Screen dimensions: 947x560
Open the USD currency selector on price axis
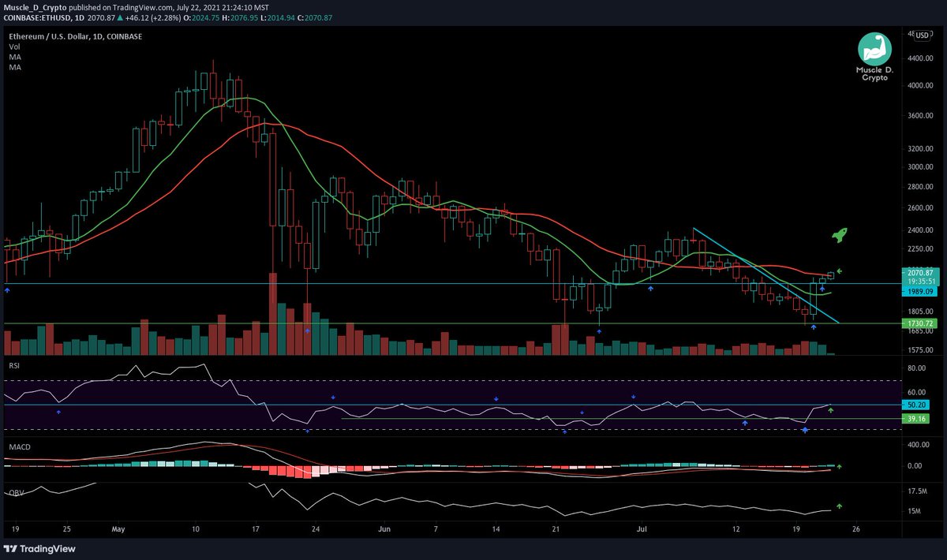point(921,35)
